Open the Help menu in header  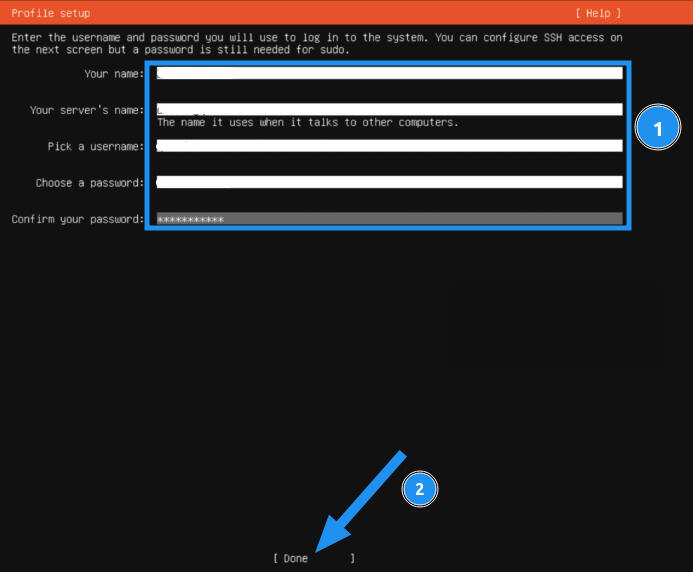[x=598, y=13]
